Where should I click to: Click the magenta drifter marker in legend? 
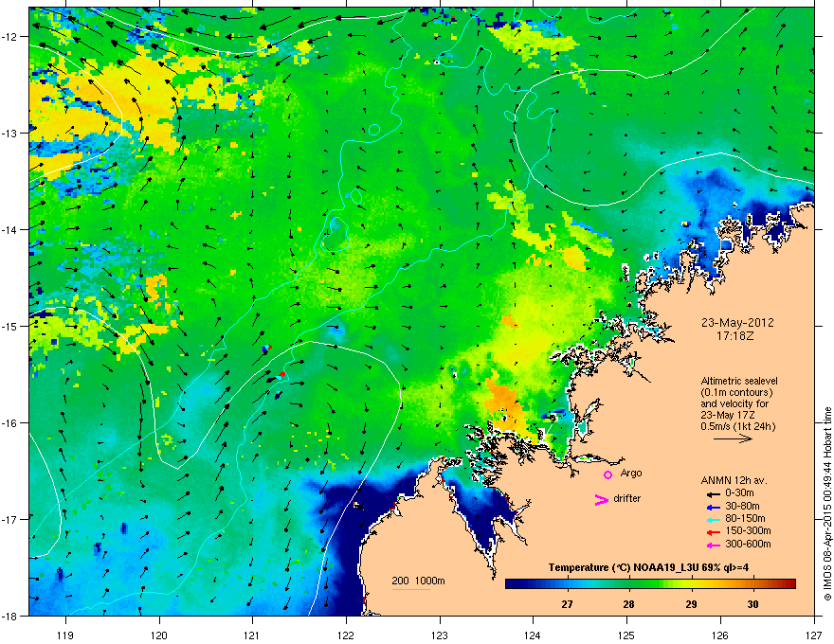601,499
